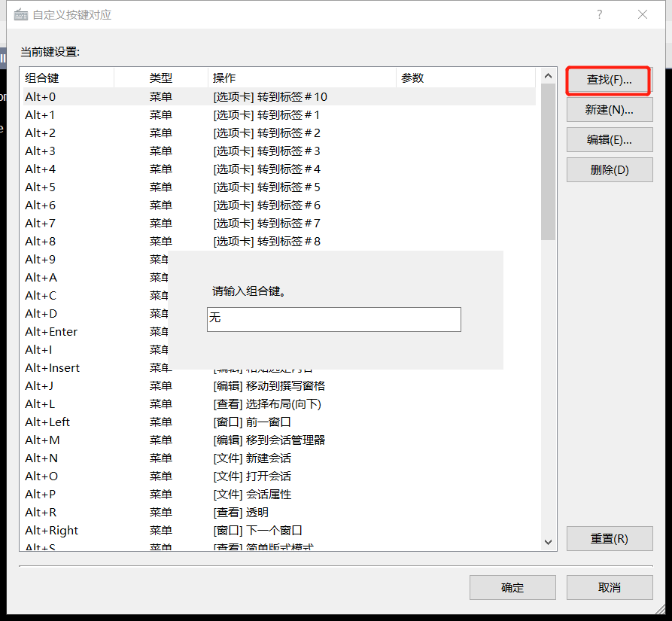Confirm changes with the 确定 button

click(512, 587)
